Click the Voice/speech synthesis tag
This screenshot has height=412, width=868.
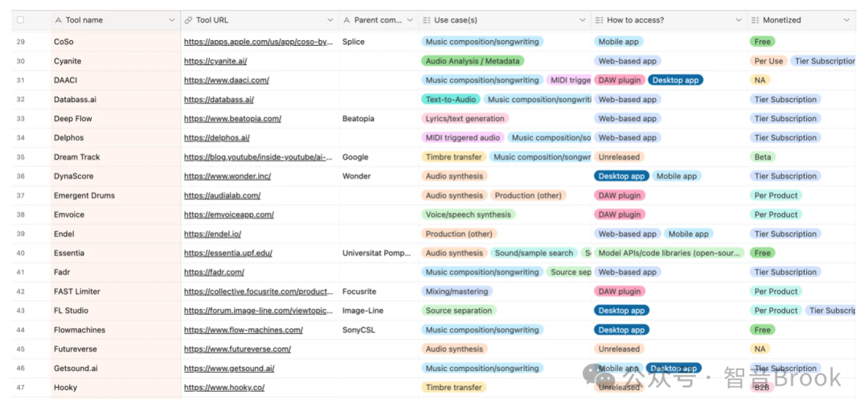point(469,214)
